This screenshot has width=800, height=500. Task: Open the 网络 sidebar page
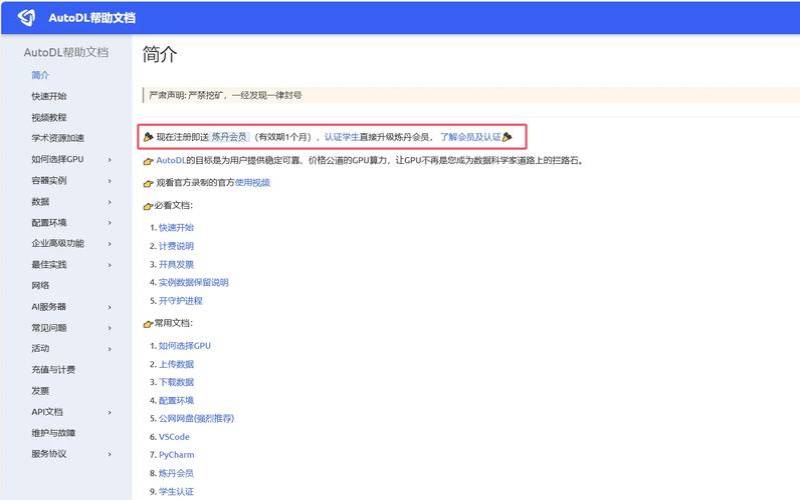(40, 286)
